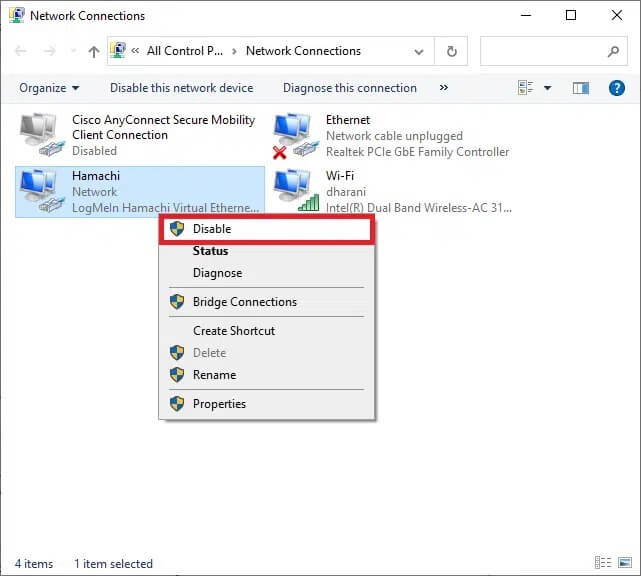This screenshot has width=641, height=576.
Task: Select the Ethernet adapter icon
Action: [x=296, y=136]
